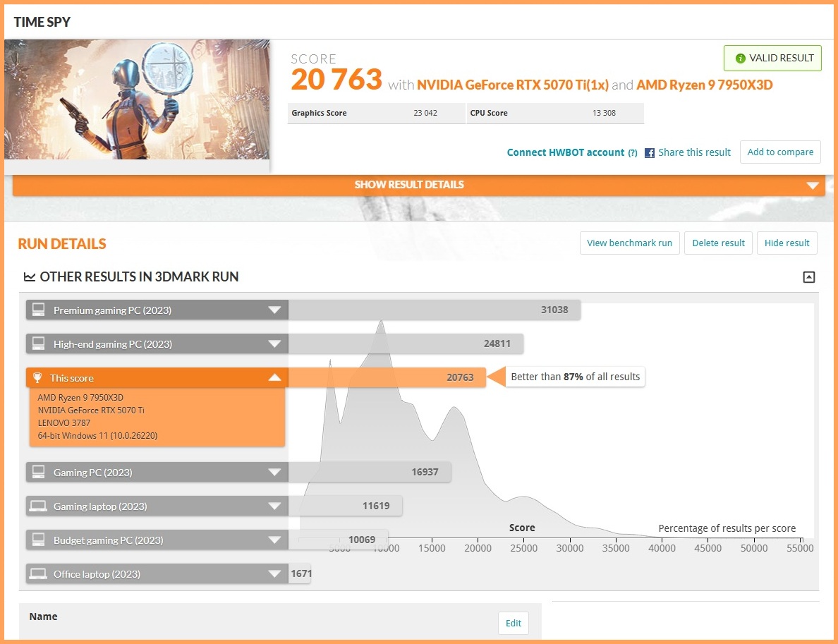
Task: Open Connect HWBOT account link
Action: (x=566, y=153)
